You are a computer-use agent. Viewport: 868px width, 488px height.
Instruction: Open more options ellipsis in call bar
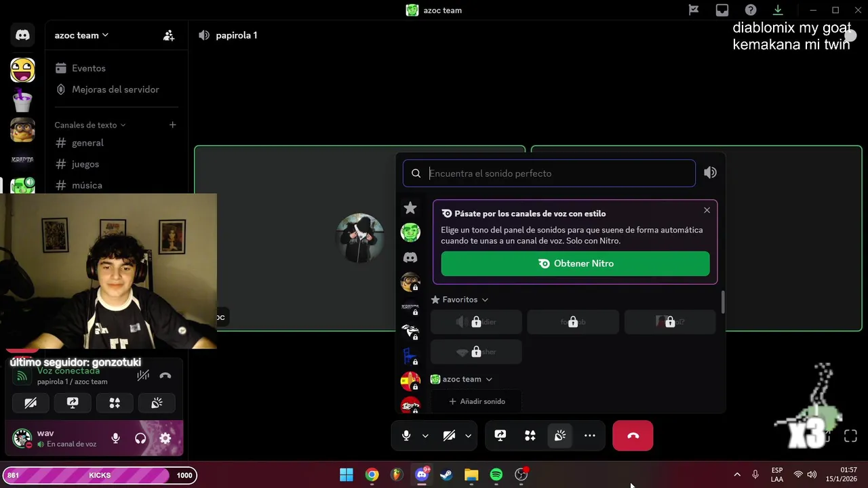point(590,436)
